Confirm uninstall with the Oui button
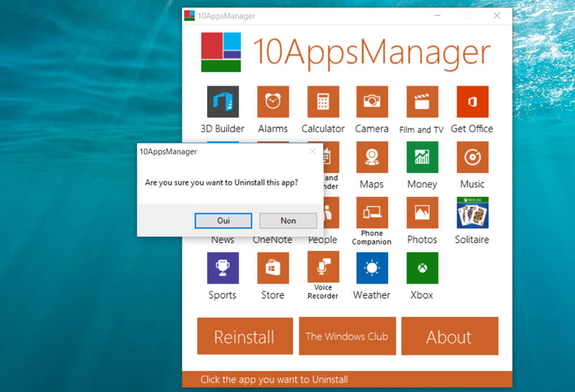Screen dimensions: 575x392 click(x=224, y=220)
